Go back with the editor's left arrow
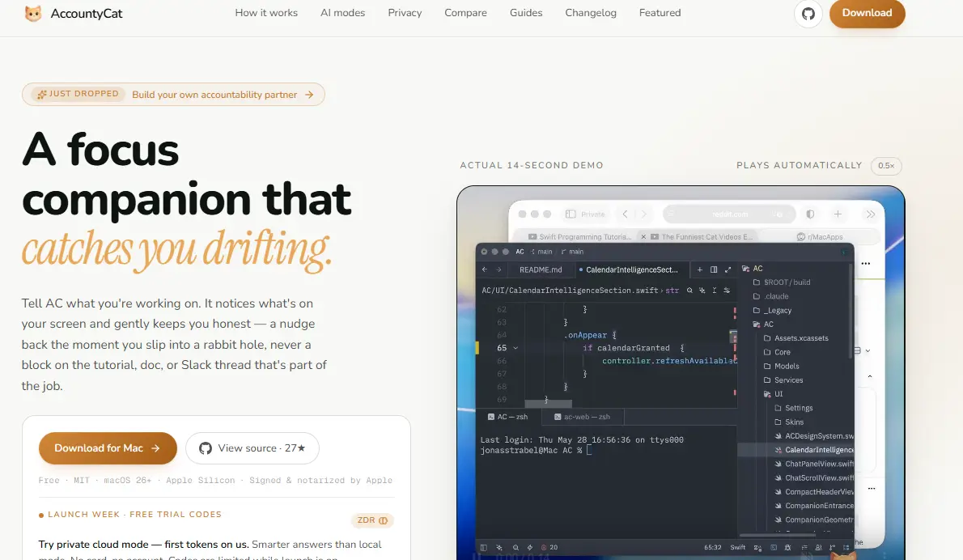The width and height of the screenshot is (963, 560). 485,269
